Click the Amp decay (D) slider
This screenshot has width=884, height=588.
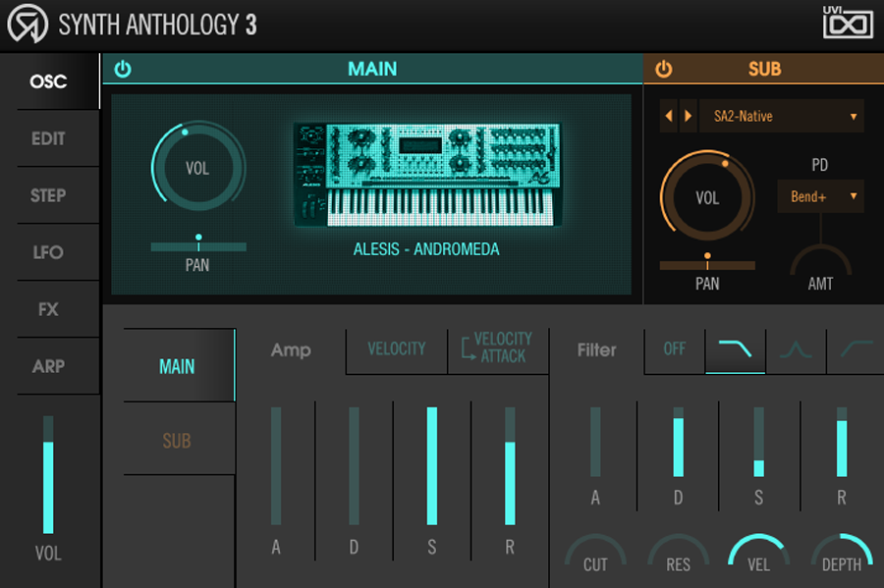354,466
